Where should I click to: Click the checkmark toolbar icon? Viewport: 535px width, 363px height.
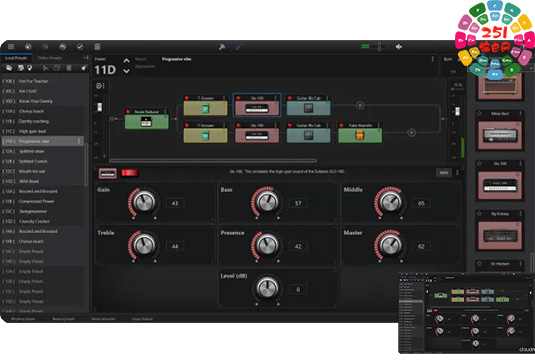point(79,46)
